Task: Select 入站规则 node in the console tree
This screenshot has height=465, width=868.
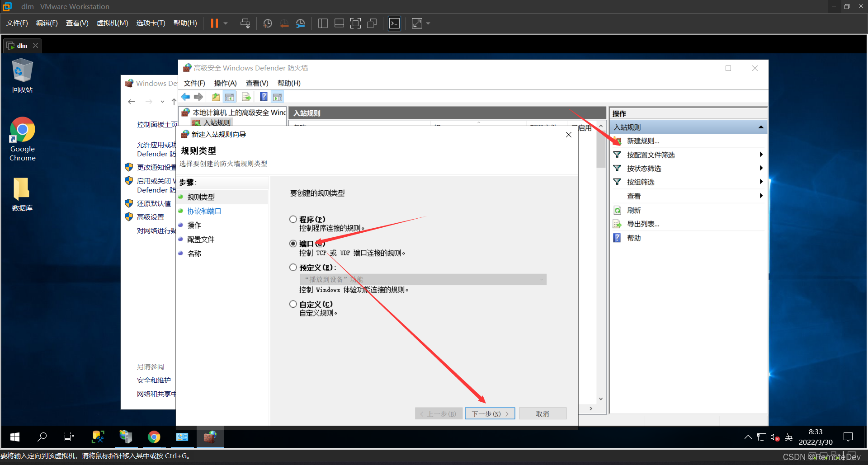Action: point(217,122)
